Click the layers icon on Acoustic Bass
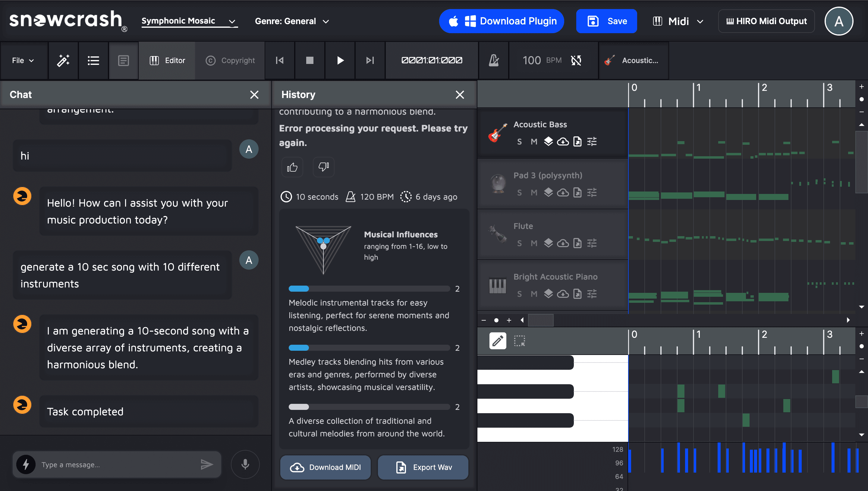 point(548,141)
